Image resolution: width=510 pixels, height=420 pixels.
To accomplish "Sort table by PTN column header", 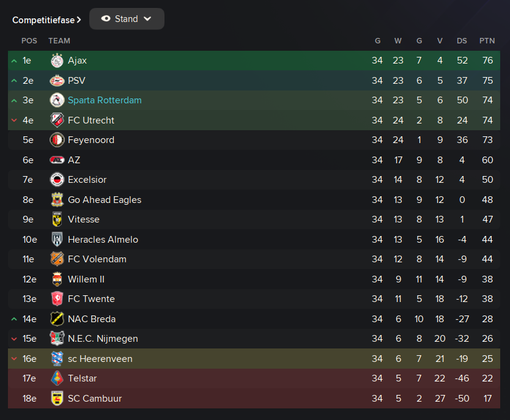I will [487, 41].
